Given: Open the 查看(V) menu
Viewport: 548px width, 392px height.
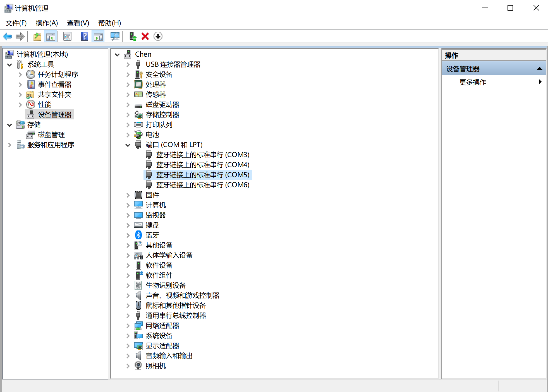Looking at the screenshot, I should point(78,23).
